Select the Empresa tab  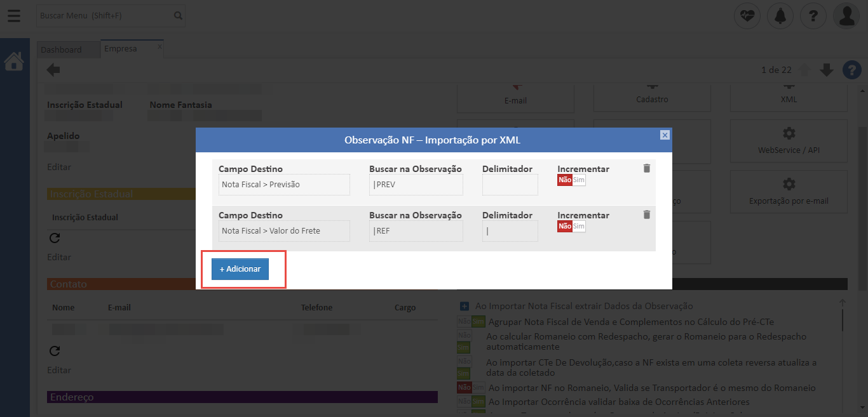click(x=121, y=49)
